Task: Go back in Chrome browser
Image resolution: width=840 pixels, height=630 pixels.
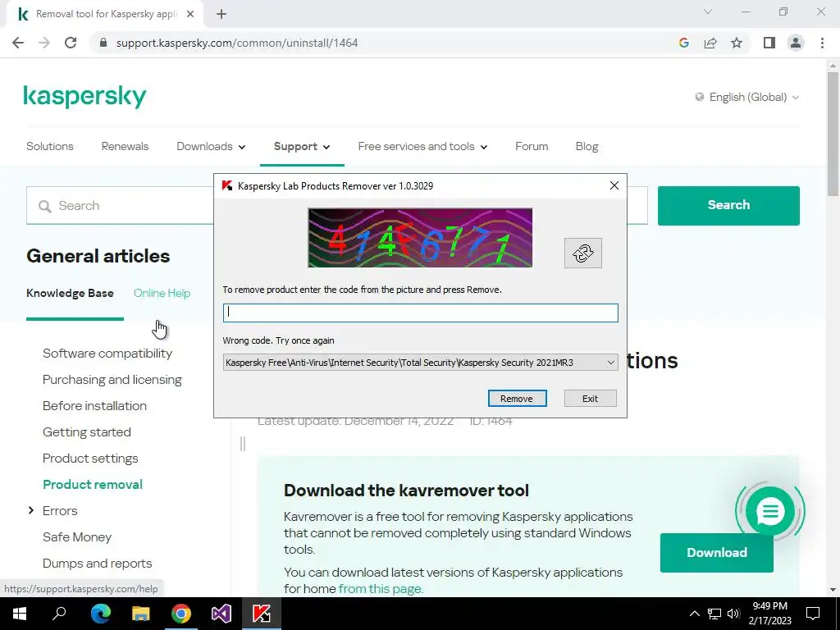Action: (x=18, y=43)
